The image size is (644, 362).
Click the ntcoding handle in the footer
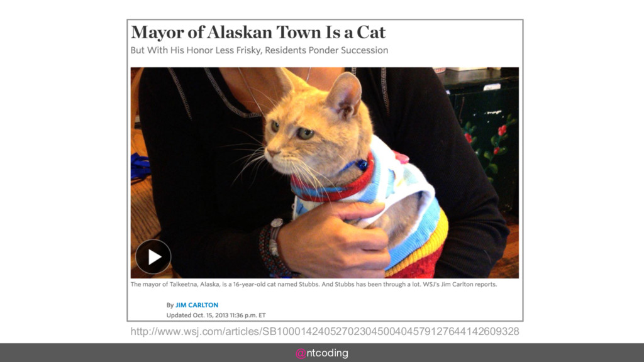coord(327,353)
